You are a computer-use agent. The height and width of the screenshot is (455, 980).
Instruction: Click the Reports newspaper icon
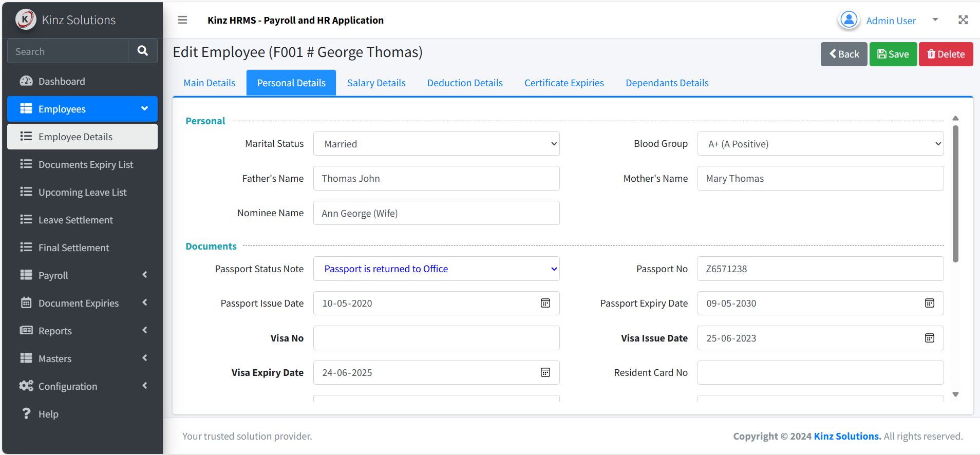click(26, 331)
